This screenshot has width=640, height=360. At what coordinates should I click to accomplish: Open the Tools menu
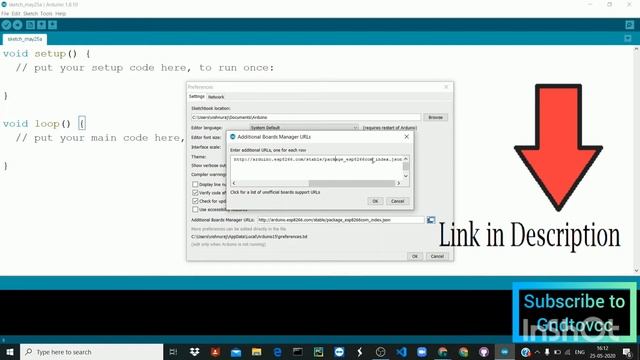(46, 13)
